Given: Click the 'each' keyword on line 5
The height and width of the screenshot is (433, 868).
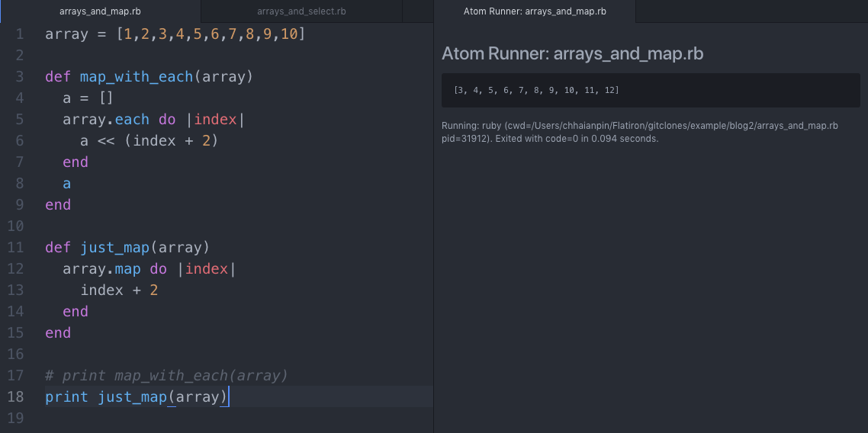Looking at the screenshot, I should (x=132, y=120).
